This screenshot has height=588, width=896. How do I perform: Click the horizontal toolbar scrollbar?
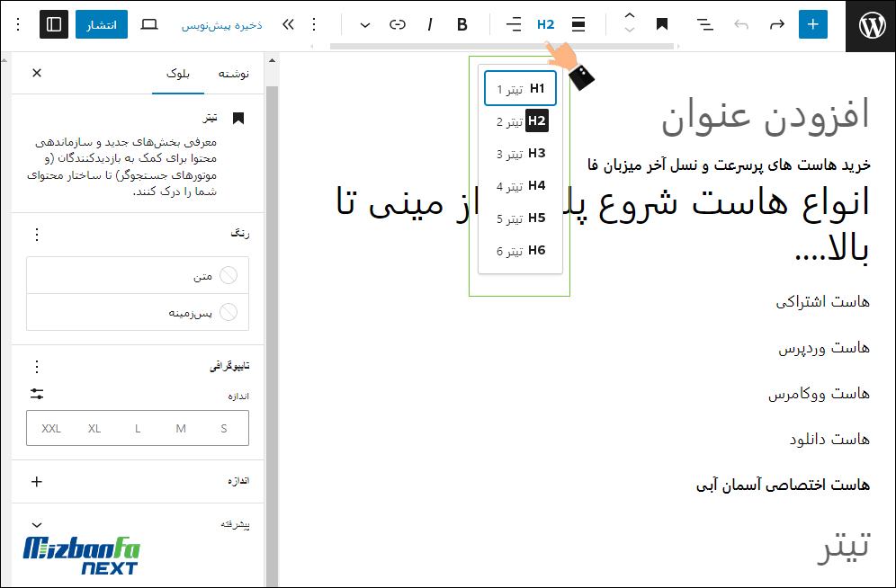(502, 46)
